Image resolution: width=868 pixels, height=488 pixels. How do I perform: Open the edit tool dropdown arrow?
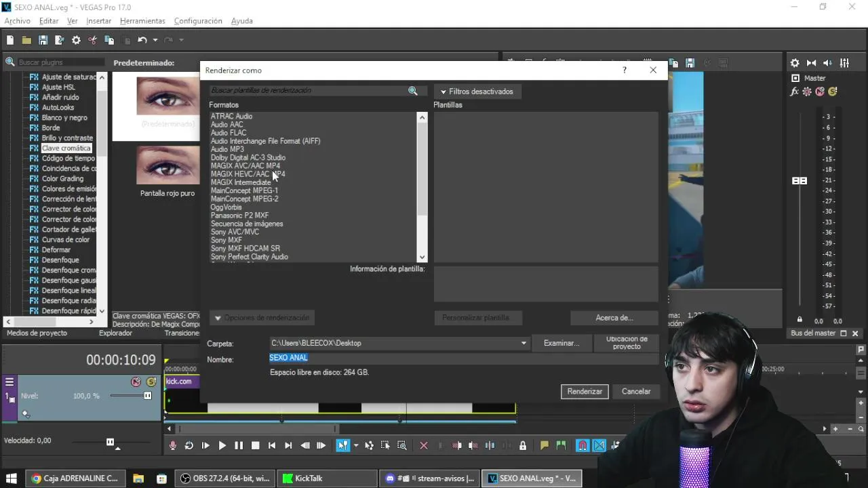coord(355,445)
